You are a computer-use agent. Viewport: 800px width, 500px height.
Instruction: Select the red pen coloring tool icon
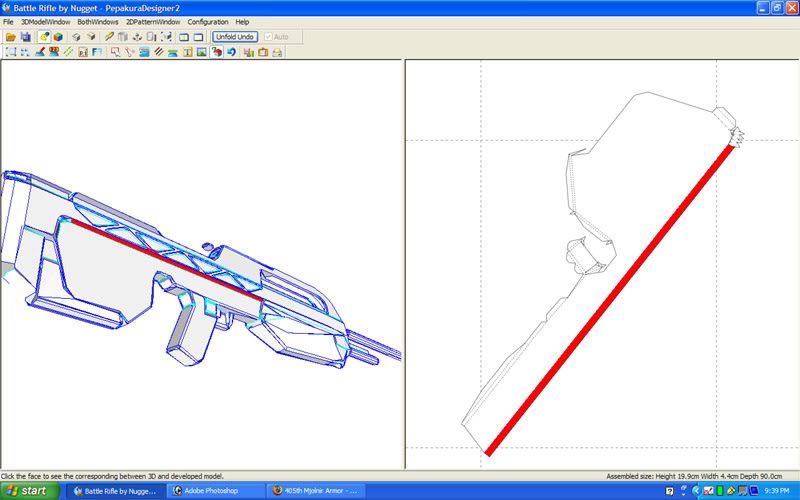click(x=39, y=52)
